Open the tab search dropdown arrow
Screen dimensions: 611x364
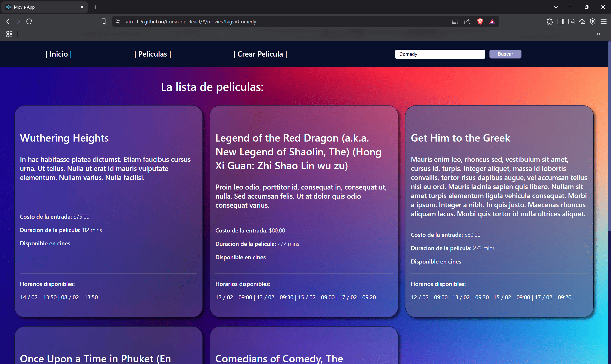click(x=556, y=7)
